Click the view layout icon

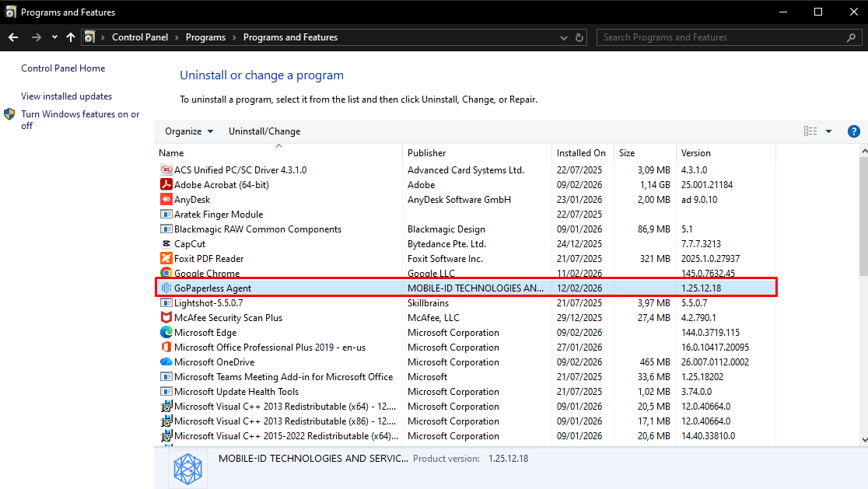click(810, 131)
